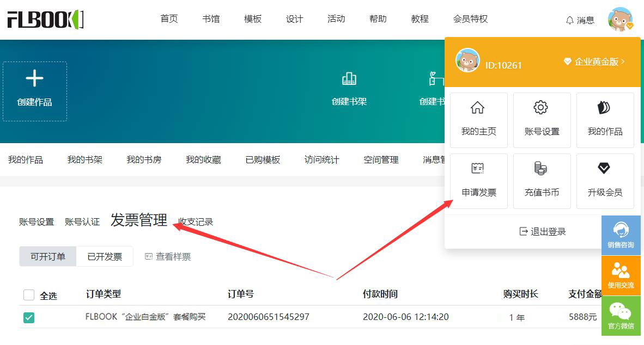Click the 官方微信 side button

(x=621, y=316)
